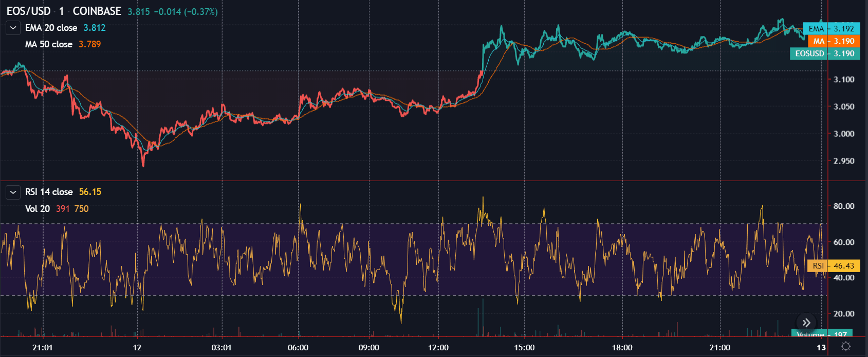Click the 3.000 price axis label

coord(844,134)
